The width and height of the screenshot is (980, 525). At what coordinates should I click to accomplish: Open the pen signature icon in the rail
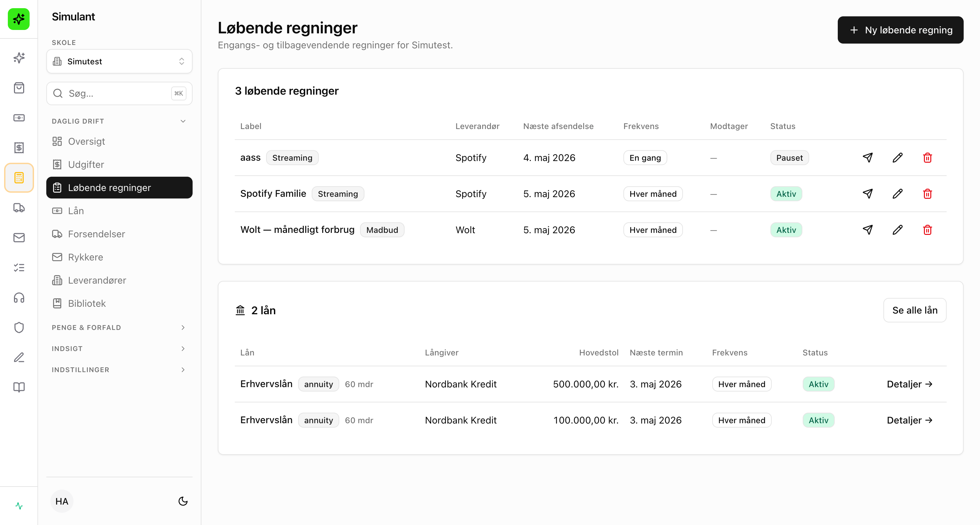coord(19,357)
